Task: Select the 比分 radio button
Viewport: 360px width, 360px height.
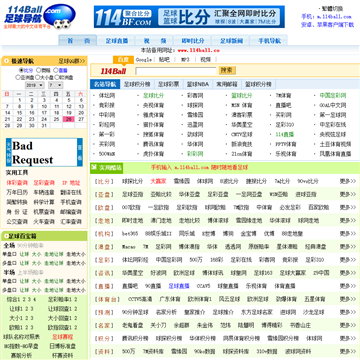Action: (x=21, y=70)
